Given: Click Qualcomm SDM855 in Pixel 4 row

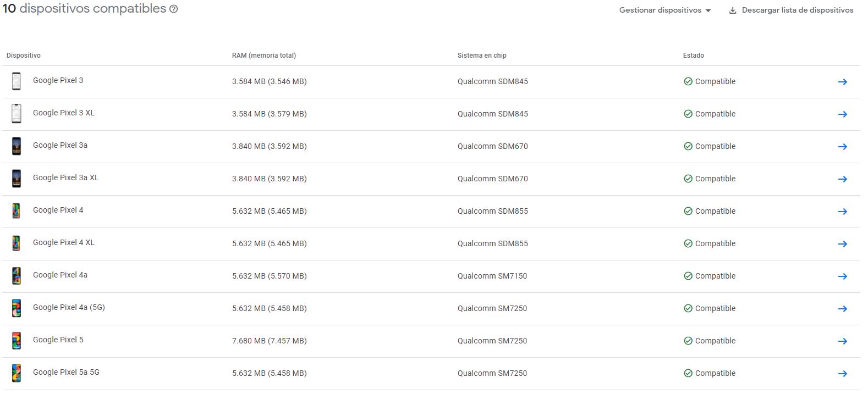Looking at the screenshot, I should tap(493, 211).
